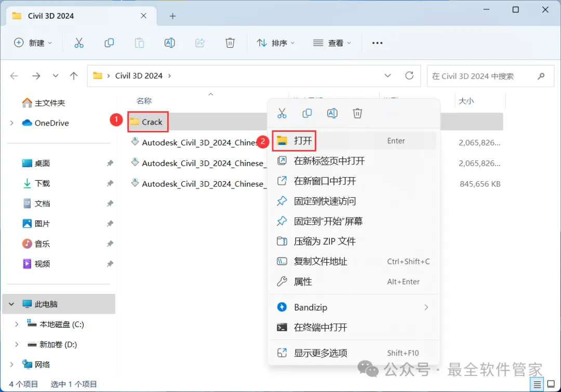Click the 大小 column header
Image resolution: width=561 pixels, height=392 pixels.
(x=466, y=101)
